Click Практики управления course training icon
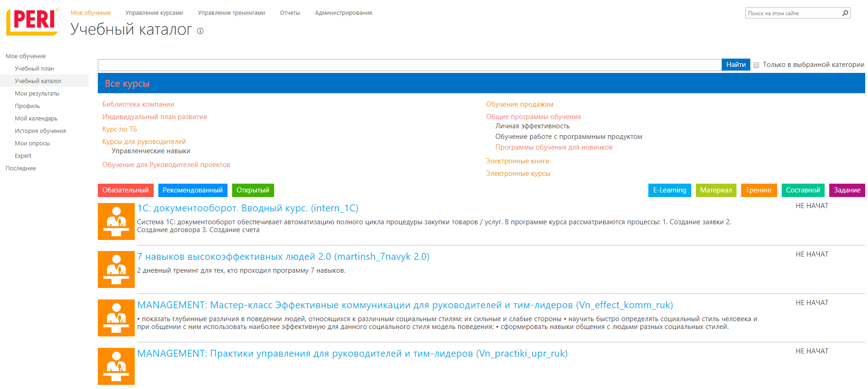The width and height of the screenshot is (868, 389). click(116, 366)
